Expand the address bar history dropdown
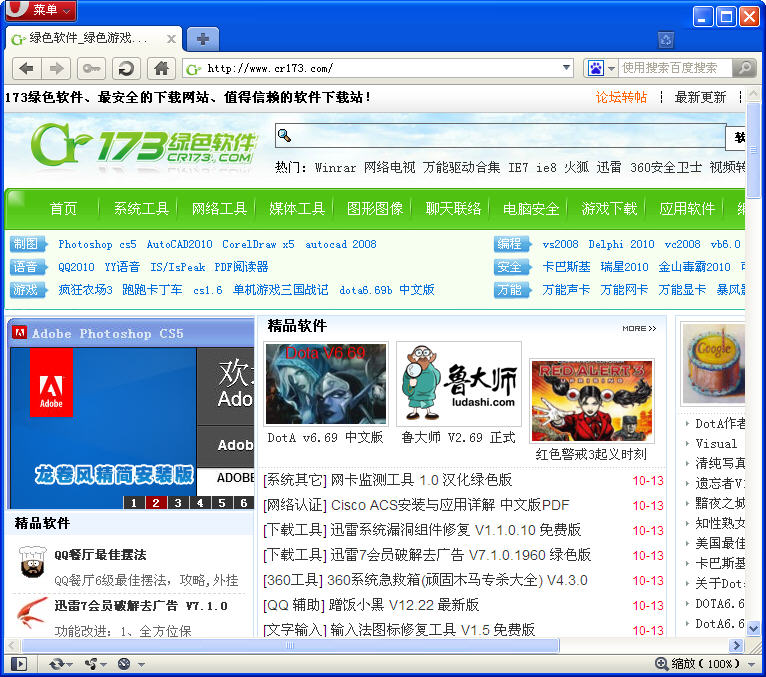The width and height of the screenshot is (766, 677). pos(566,67)
